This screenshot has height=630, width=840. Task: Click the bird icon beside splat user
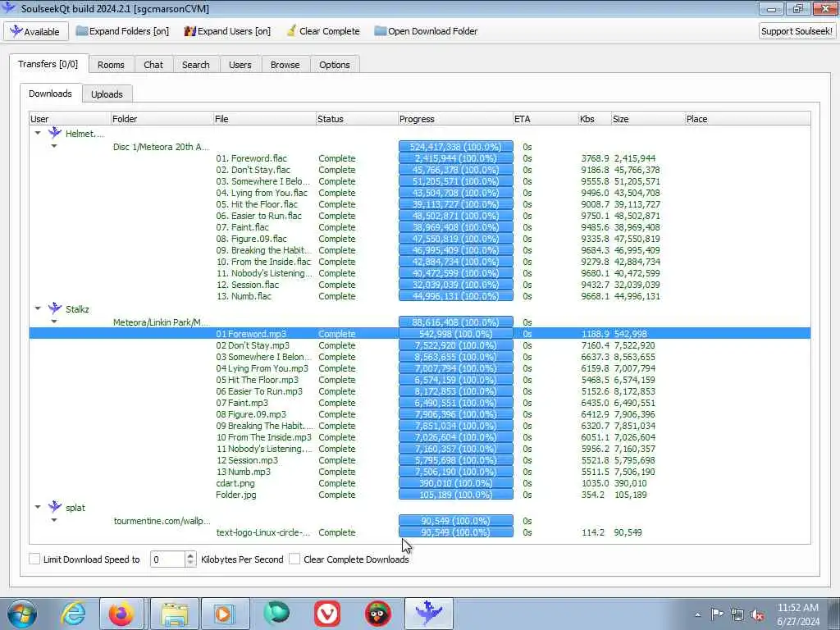pyautogui.click(x=55, y=507)
